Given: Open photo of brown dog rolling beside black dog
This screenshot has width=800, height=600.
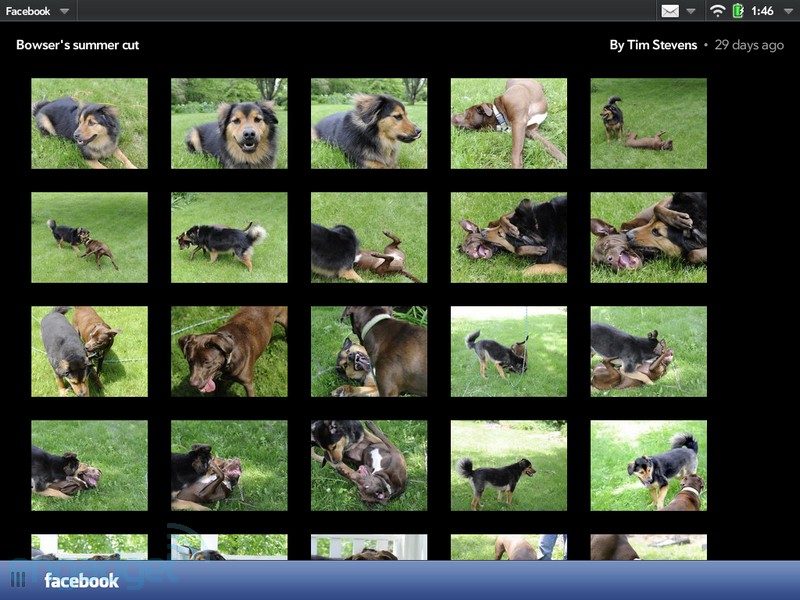Looking at the screenshot, I should 369,237.
